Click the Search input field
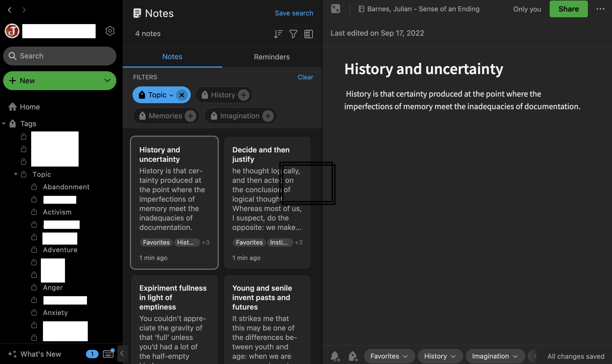This screenshot has height=364, width=612. (x=60, y=56)
